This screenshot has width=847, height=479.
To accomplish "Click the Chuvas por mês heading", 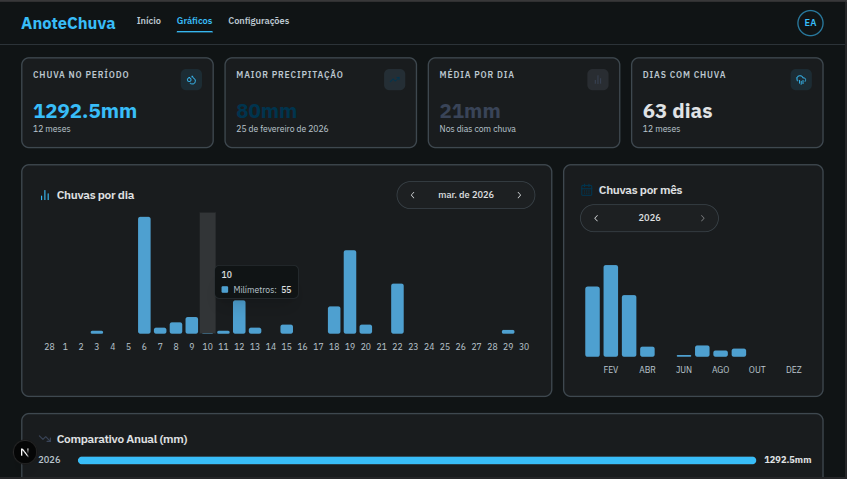I will click(x=640, y=190).
